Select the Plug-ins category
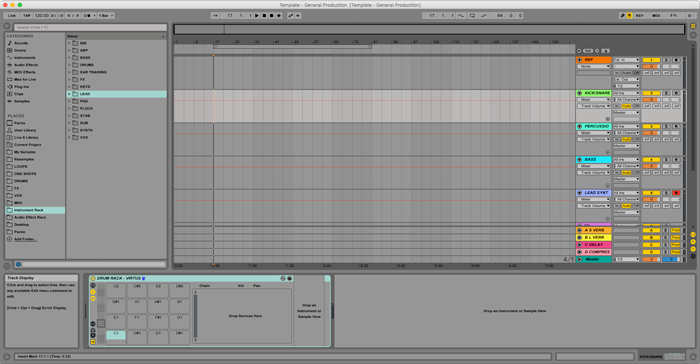This screenshot has height=364, width=700. pos(21,87)
